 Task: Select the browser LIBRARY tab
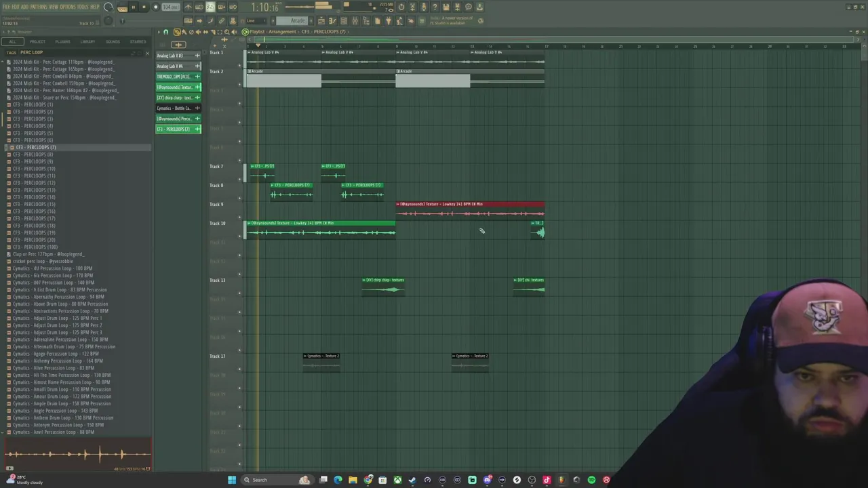click(87, 42)
